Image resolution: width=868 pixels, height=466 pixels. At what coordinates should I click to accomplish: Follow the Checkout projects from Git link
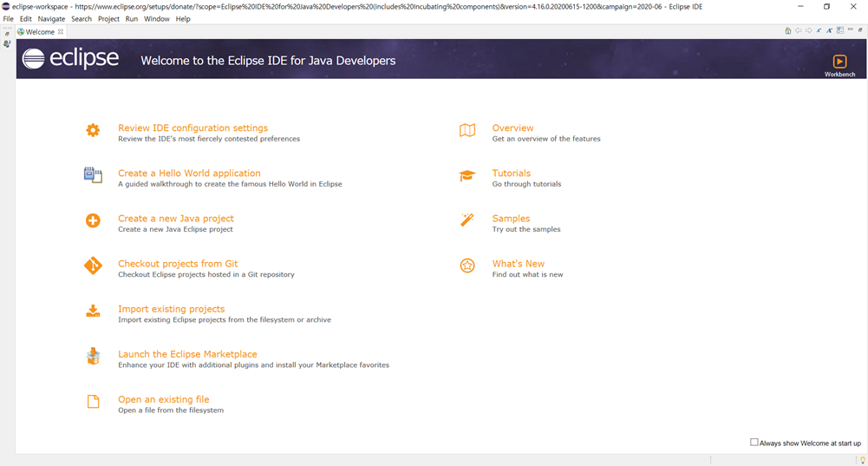click(x=178, y=264)
